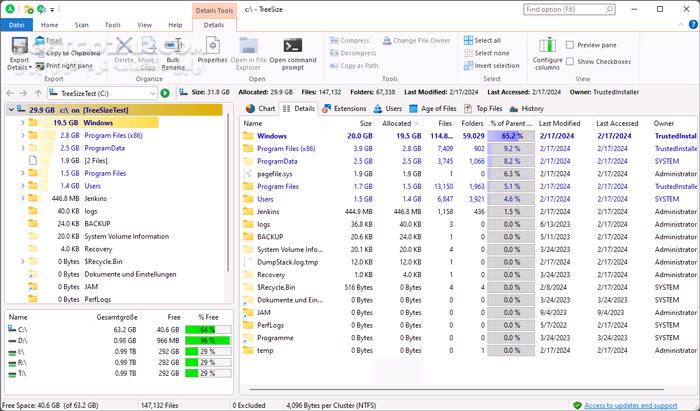Viewport: 700px width, 411px height.
Task: Open the History tab
Action: pos(527,108)
